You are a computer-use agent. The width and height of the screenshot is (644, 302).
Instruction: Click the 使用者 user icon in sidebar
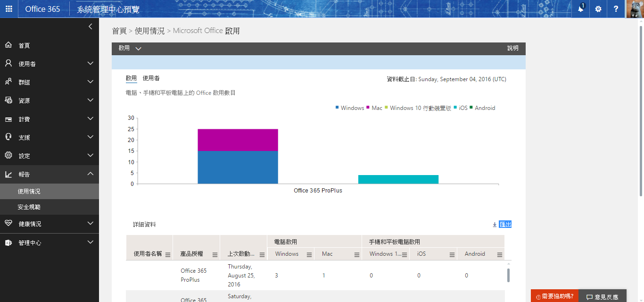point(8,64)
